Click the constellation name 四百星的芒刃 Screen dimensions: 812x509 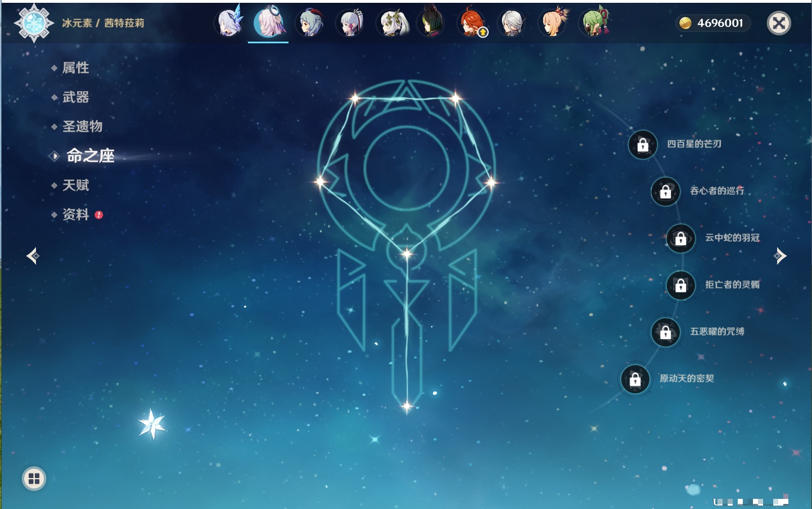tap(694, 144)
